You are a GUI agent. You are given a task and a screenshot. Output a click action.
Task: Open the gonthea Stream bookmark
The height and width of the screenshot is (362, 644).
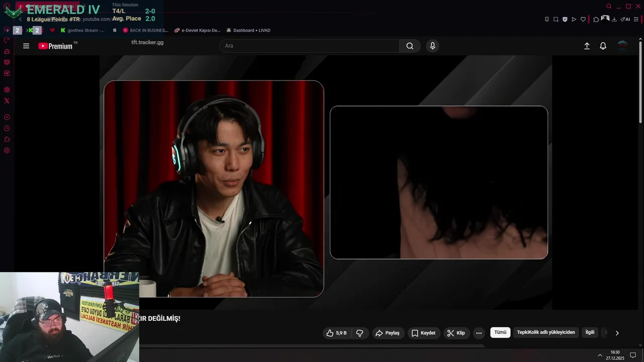pos(83,30)
